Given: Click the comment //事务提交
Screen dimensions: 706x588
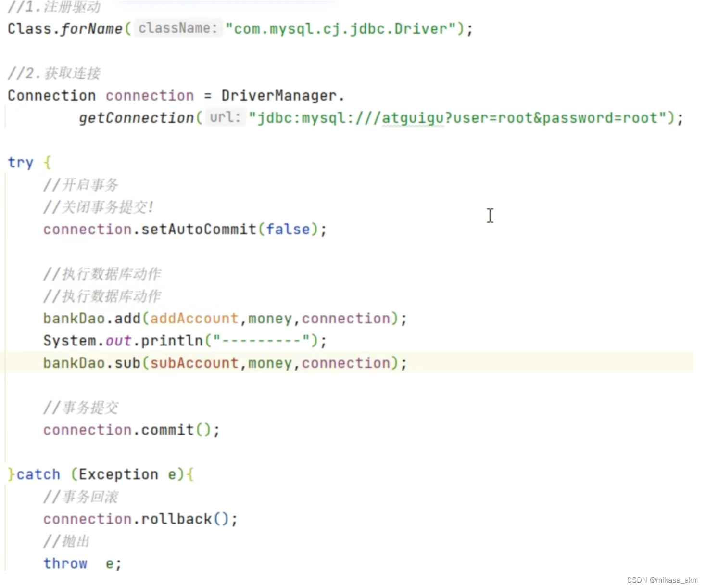Looking at the screenshot, I should pos(81,408).
